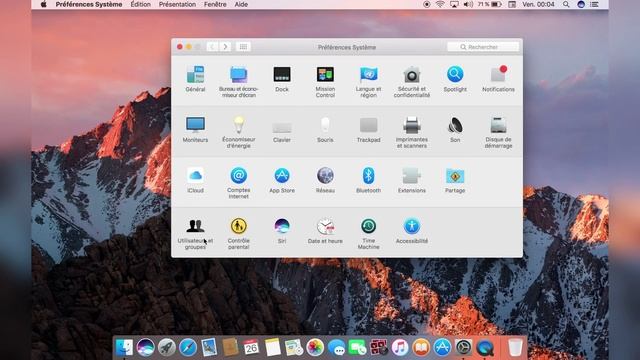Open the Général preference pane
This screenshot has width=640, height=360.
point(195,79)
